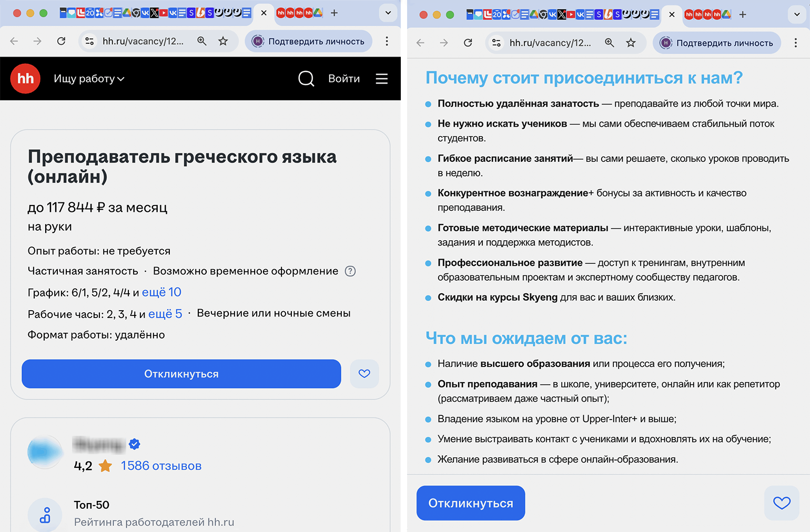Open the hh.ru search magnifier icon
Image resolution: width=810 pixels, height=532 pixels.
coord(306,79)
